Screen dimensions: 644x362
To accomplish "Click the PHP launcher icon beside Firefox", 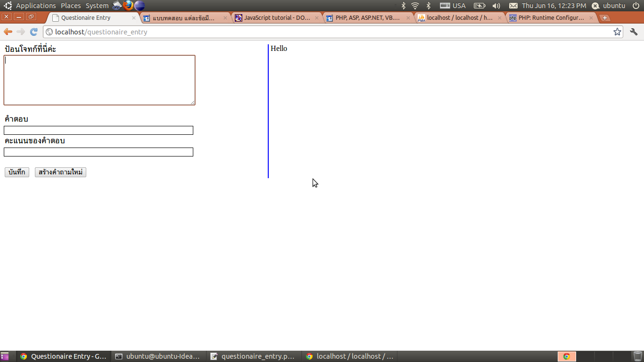I will [x=117, y=6].
